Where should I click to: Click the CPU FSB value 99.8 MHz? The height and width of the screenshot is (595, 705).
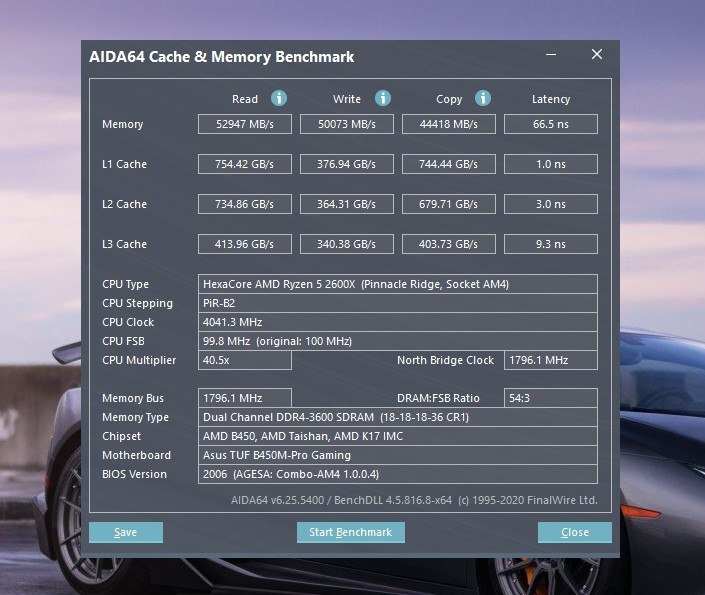pyautogui.click(x=397, y=341)
